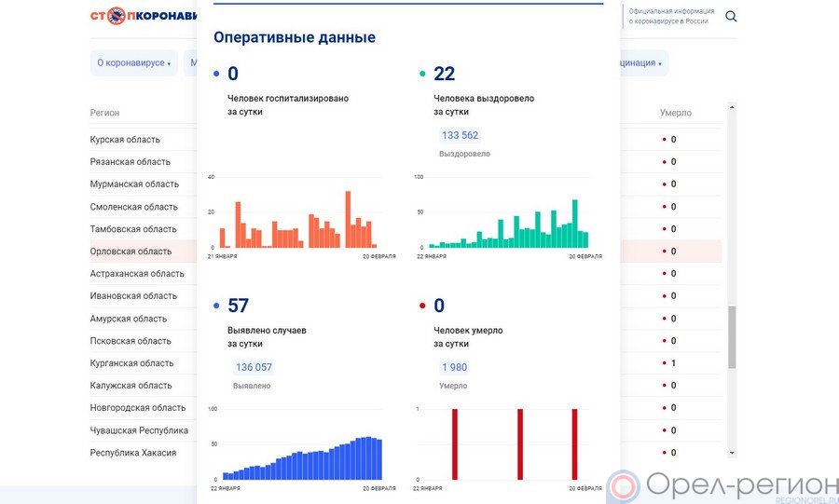
Task: Expand the Вакцинация dropdown menu
Action: (641, 63)
